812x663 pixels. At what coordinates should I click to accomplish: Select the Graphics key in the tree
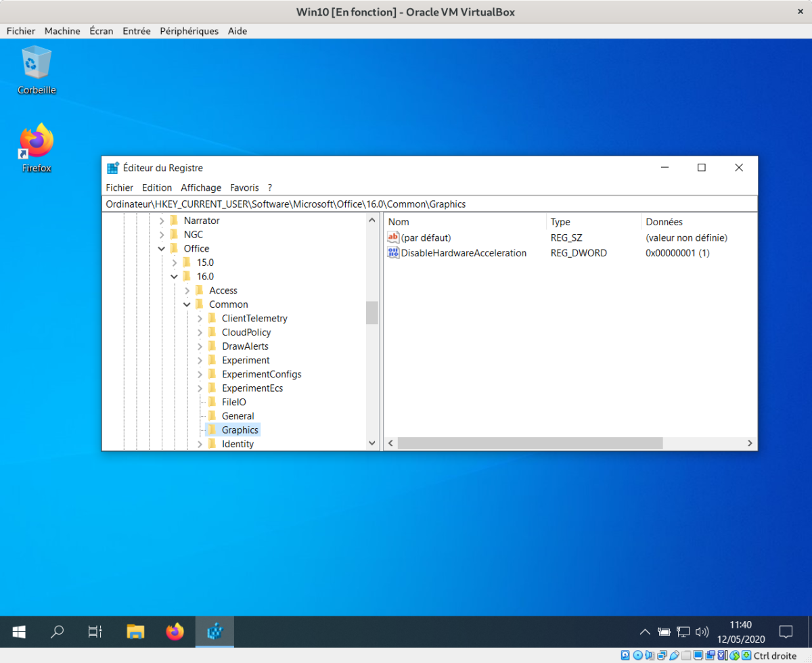coord(240,430)
